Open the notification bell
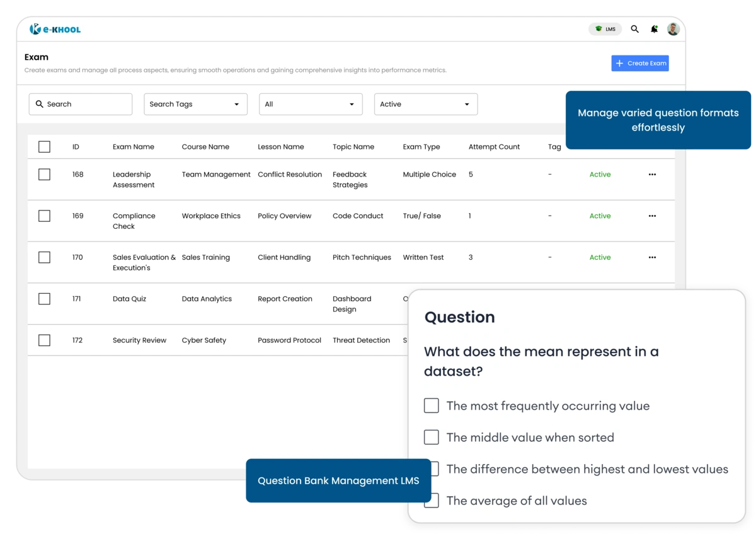This screenshot has height=534, width=756. [x=654, y=29]
